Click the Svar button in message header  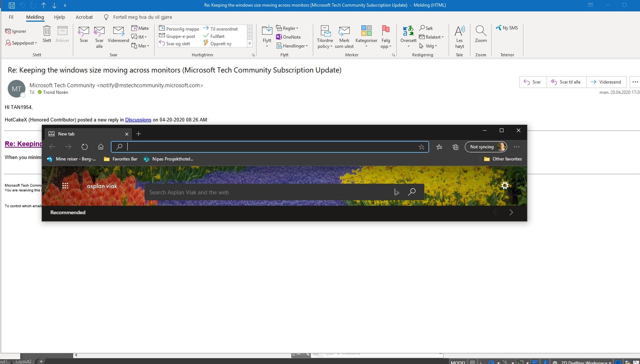[533, 82]
